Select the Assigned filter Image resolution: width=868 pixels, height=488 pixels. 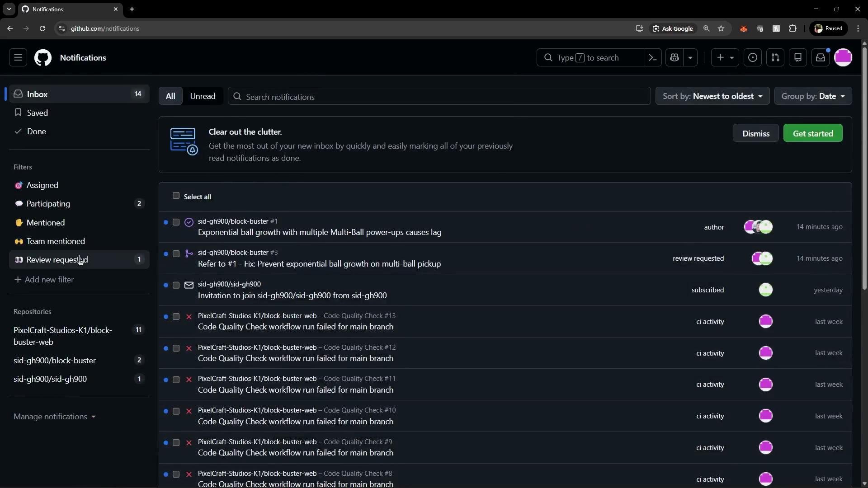pyautogui.click(x=79, y=185)
